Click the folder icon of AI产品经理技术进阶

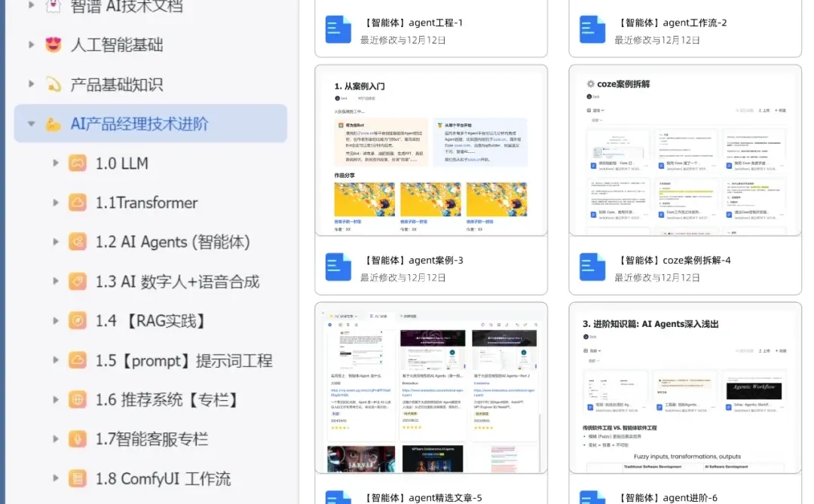[53, 124]
